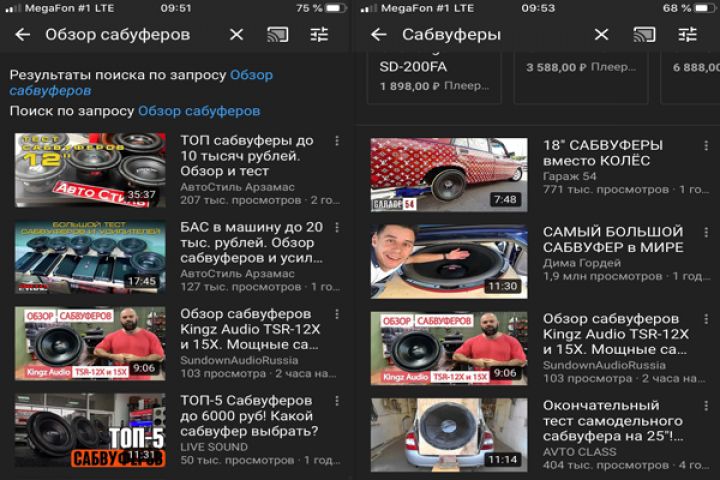The height and width of the screenshot is (480, 720).
Task: Open the 'SD-200FA' product card
Action: (434, 77)
